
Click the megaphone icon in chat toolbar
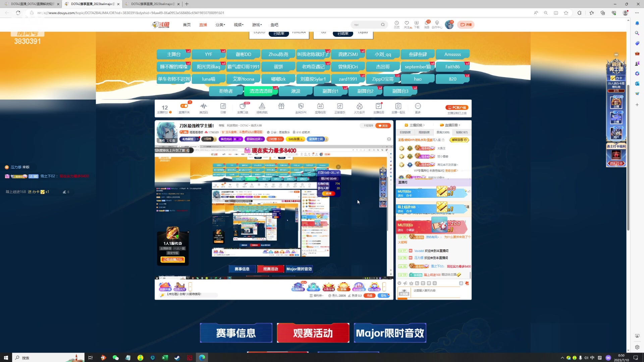tap(405, 284)
